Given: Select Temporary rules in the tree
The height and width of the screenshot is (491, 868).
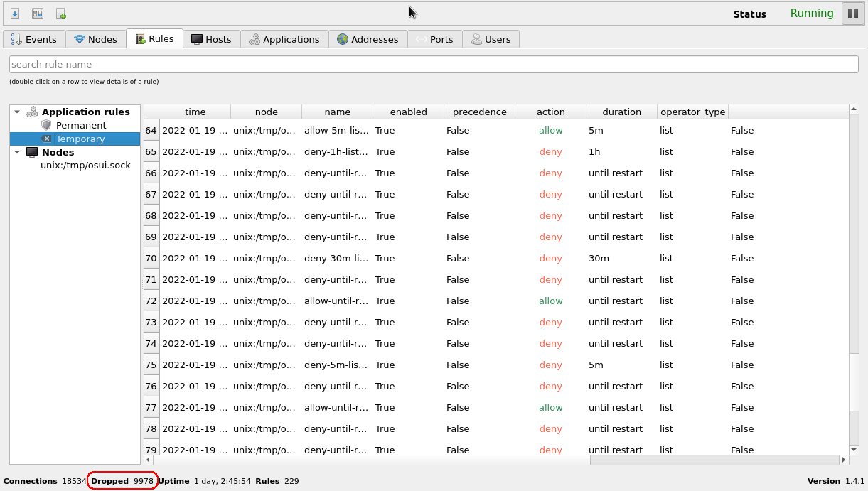Looking at the screenshot, I should tap(80, 139).
